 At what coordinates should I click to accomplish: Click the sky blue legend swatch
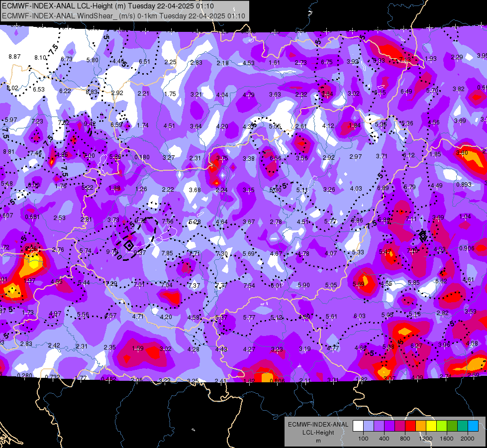473,426
